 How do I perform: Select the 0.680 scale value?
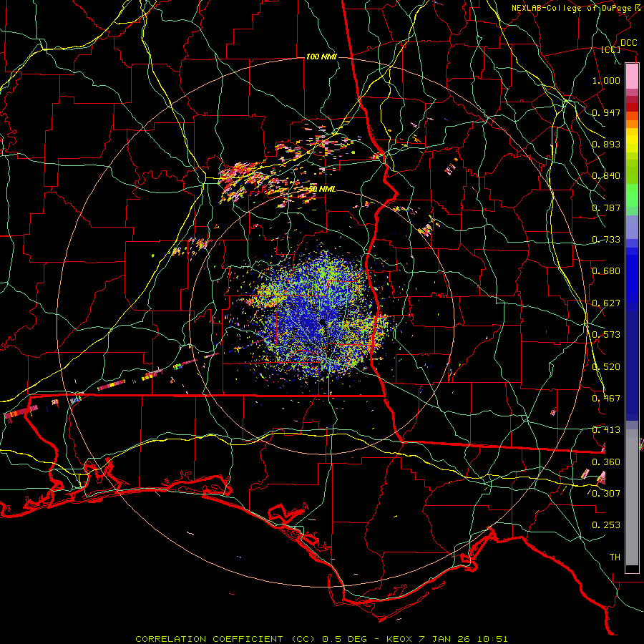coord(606,271)
